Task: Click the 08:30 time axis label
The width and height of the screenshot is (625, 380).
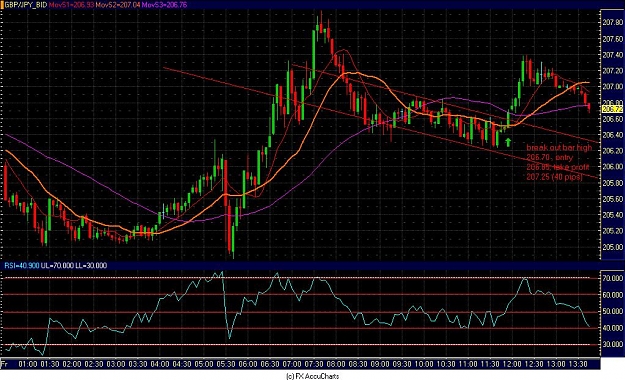Action: coord(358,364)
